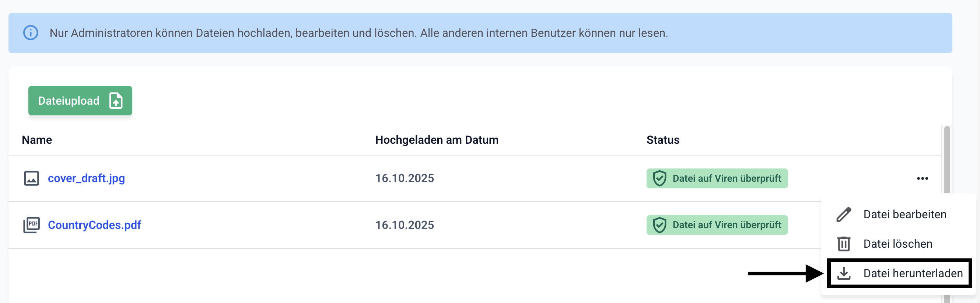Click the "Hochgeladen am Datum" column header
This screenshot has width=980, height=303.
[436, 140]
